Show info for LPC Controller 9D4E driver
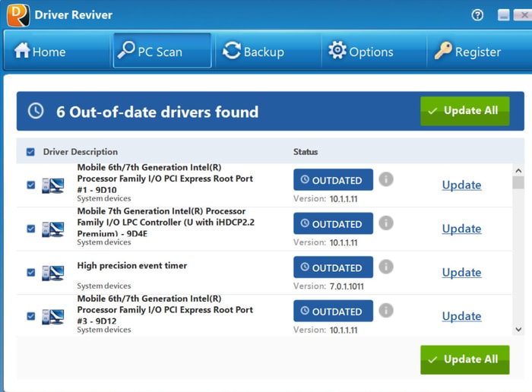532x392 pixels. coord(386,223)
